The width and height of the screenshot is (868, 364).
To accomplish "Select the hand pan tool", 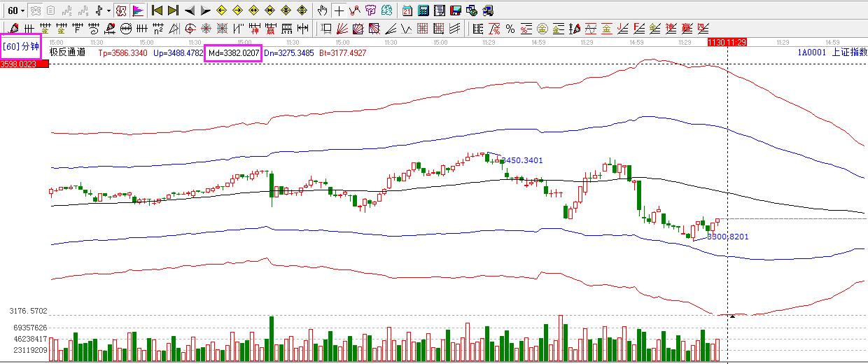I will click(x=322, y=10).
